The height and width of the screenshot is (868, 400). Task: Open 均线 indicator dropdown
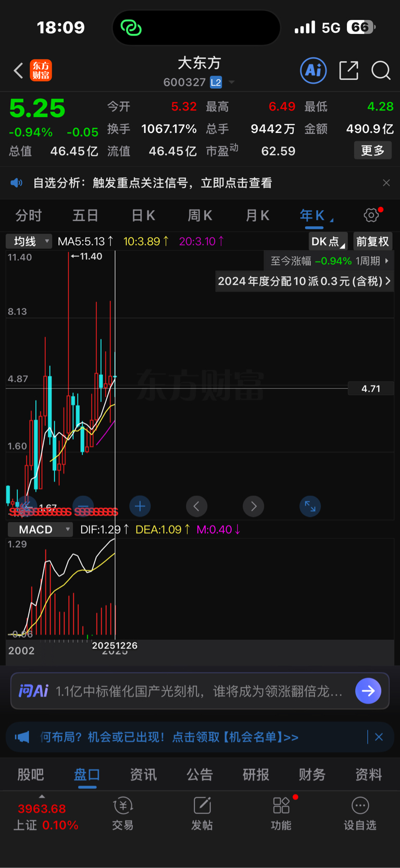click(x=29, y=241)
